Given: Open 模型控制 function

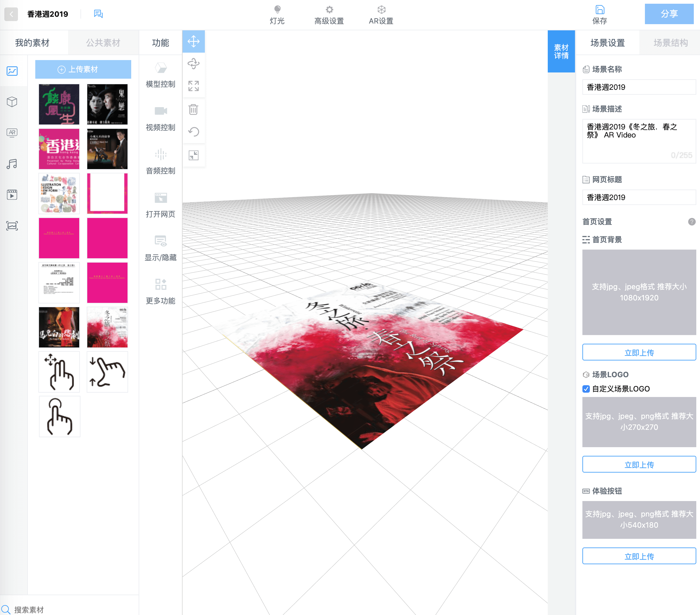Looking at the screenshot, I should point(160,75).
